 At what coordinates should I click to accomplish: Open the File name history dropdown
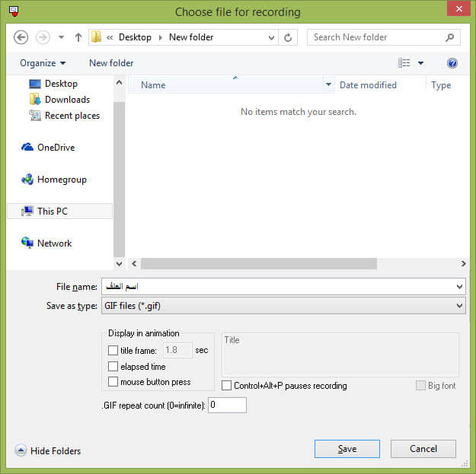point(459,287)
